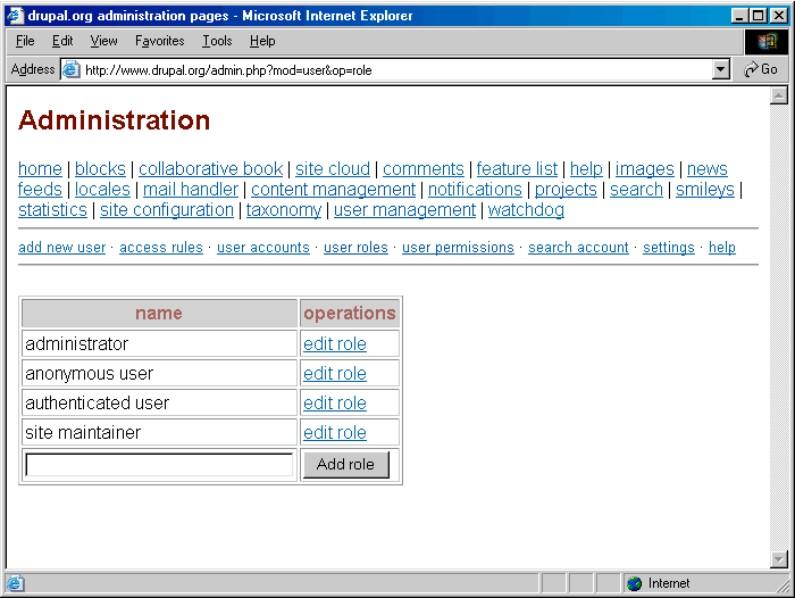This screenshot has height=599, width=795.
Task: Open the user permissions link
Action: click(458, 248)
